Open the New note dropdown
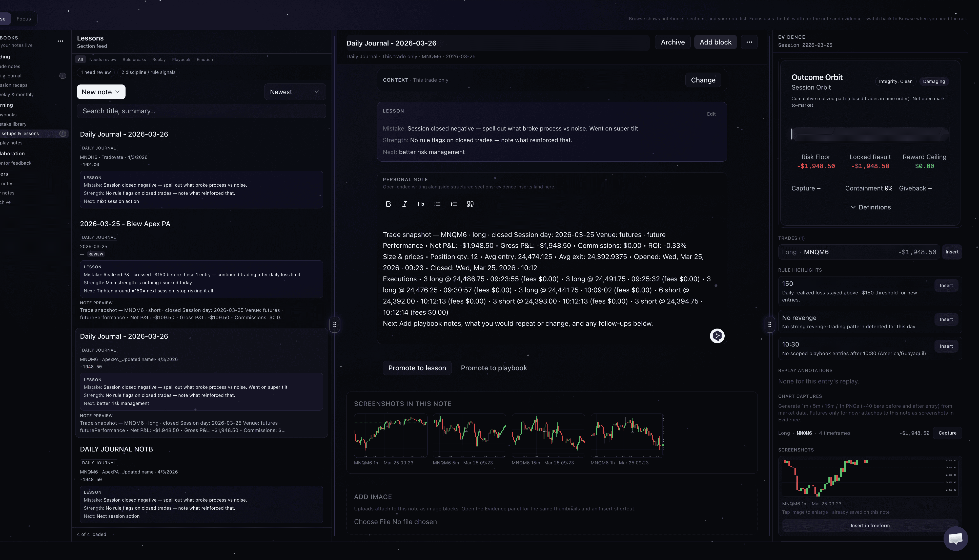Viewport: 979px width, 560px height. coord(101,92)
